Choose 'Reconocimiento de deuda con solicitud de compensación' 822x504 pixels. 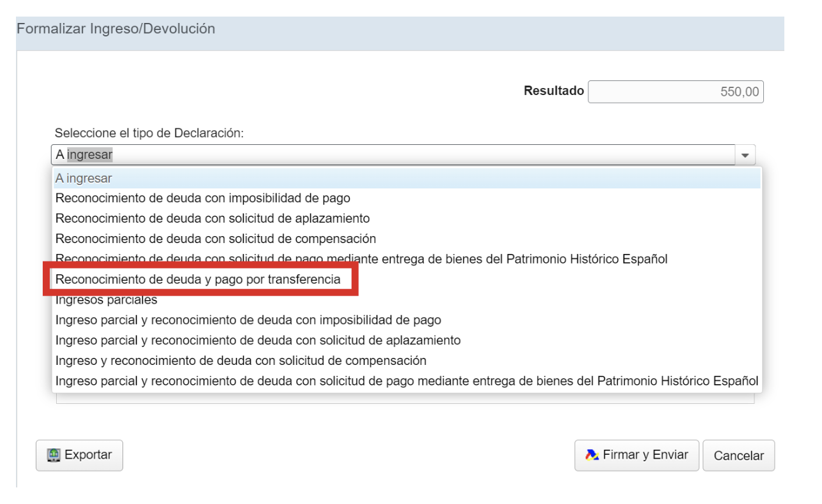(x=407, y=239)
